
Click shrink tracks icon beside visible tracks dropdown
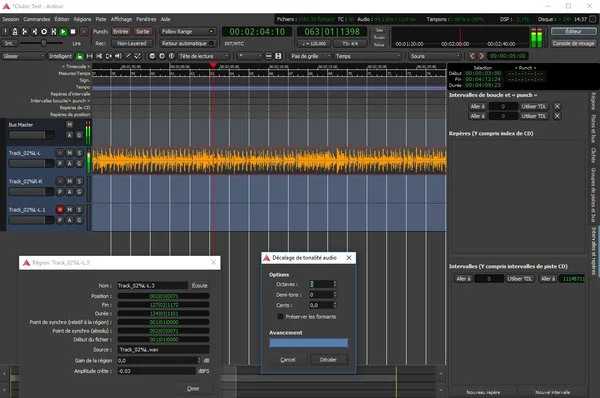click(269, 56)
